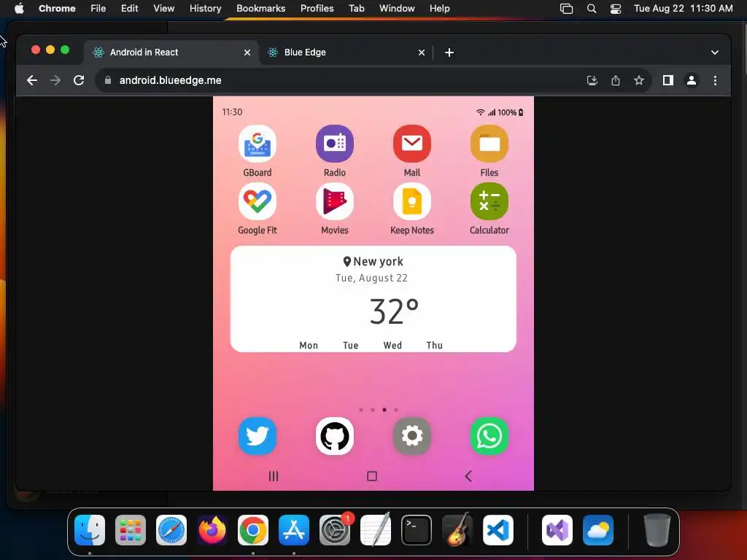Viewport: 747px width, 560px height.
Task: Open Twitter from the phone dock
Action: (x=258, y=436)
